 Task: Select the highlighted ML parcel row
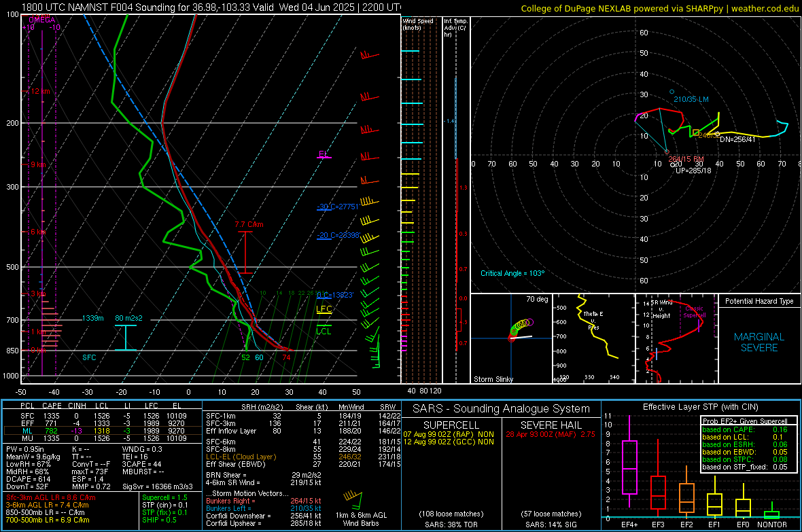103,431
